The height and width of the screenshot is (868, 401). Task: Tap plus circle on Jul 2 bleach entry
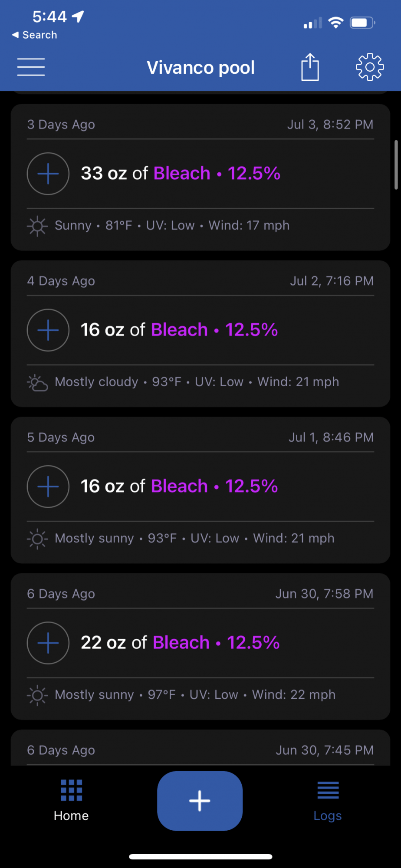coord(48,330)
